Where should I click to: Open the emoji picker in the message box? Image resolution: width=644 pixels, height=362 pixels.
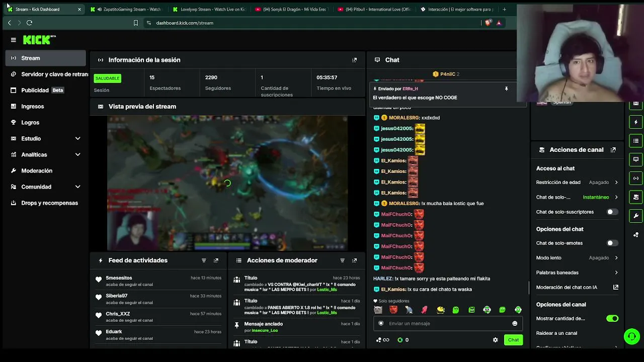point(515,324)
